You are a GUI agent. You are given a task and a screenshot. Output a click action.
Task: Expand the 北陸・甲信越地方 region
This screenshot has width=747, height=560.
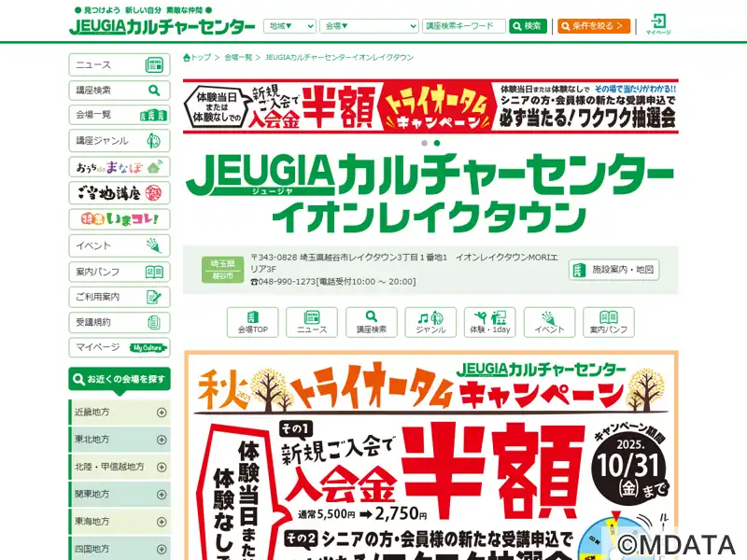[120, 468]
